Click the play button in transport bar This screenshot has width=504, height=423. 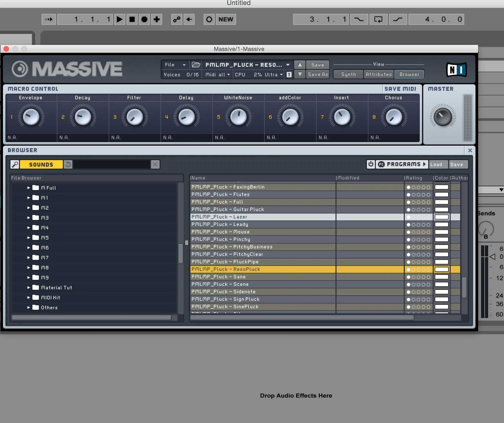click(120, 19)
